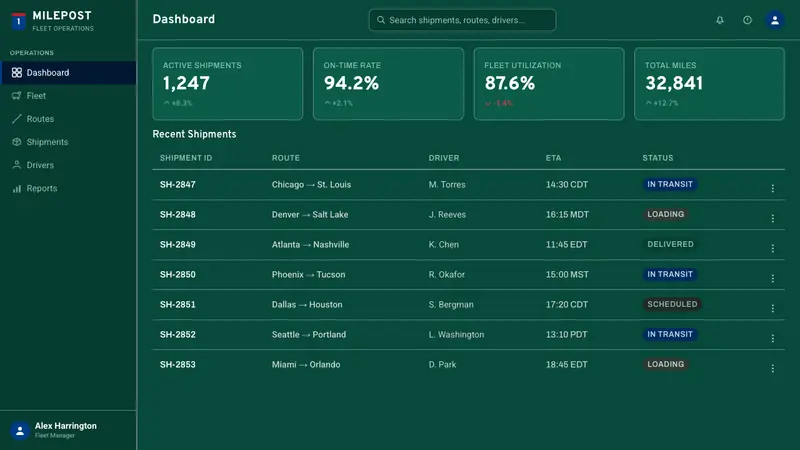Click the Seattle → Portland route
This screenshot has height=450, width=800.
pos(309,335)
